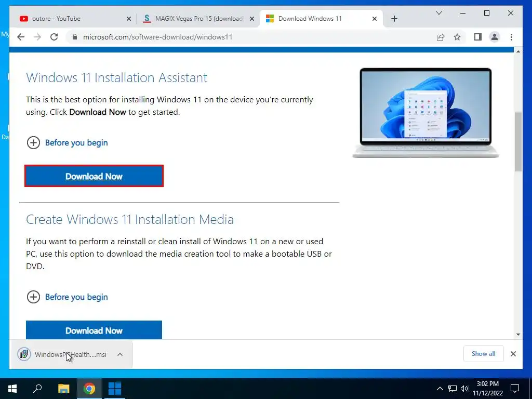Share this page using the share icon
532x399 pixels.
441,37
